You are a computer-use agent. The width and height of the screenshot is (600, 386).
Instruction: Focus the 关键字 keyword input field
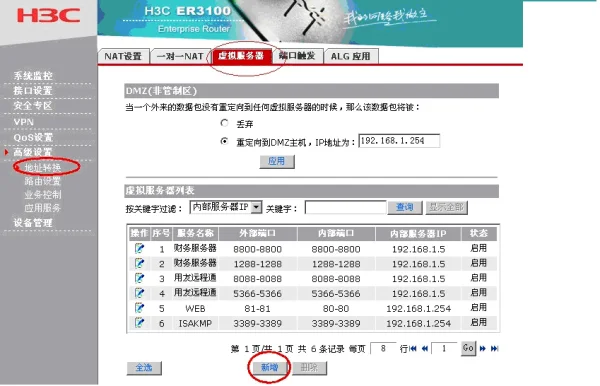pyautogui.click(x=346, y=208)
